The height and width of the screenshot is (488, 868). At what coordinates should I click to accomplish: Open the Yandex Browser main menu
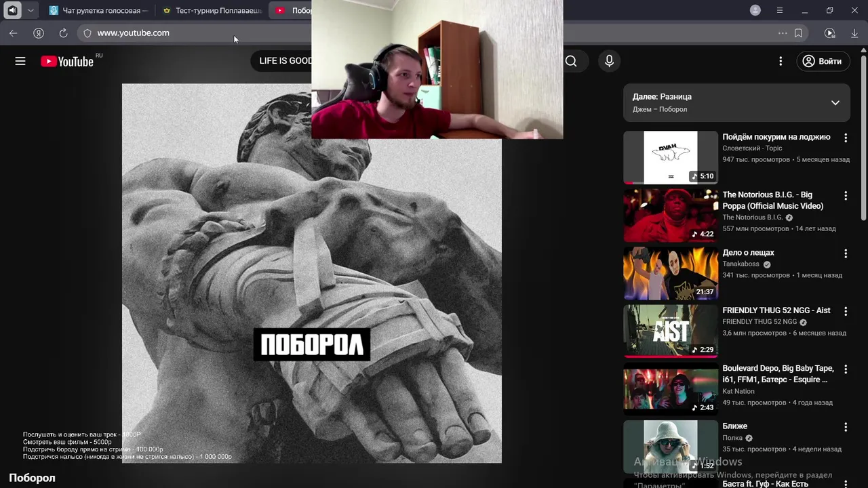[x=780, y=10]
